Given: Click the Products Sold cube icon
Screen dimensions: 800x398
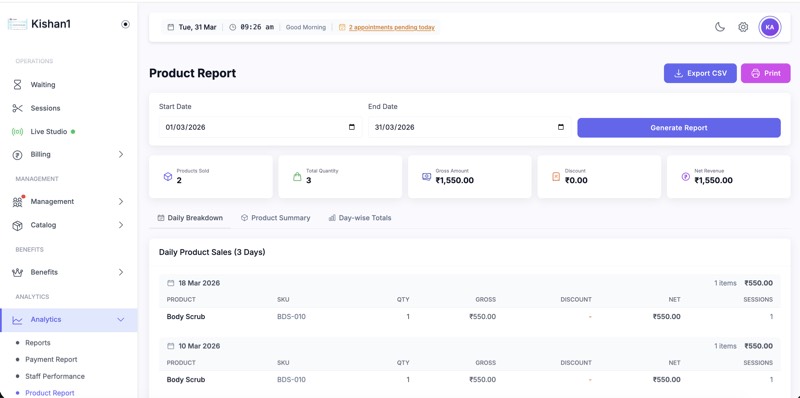Looking at the screenshot, I should [x=168, y=177].
